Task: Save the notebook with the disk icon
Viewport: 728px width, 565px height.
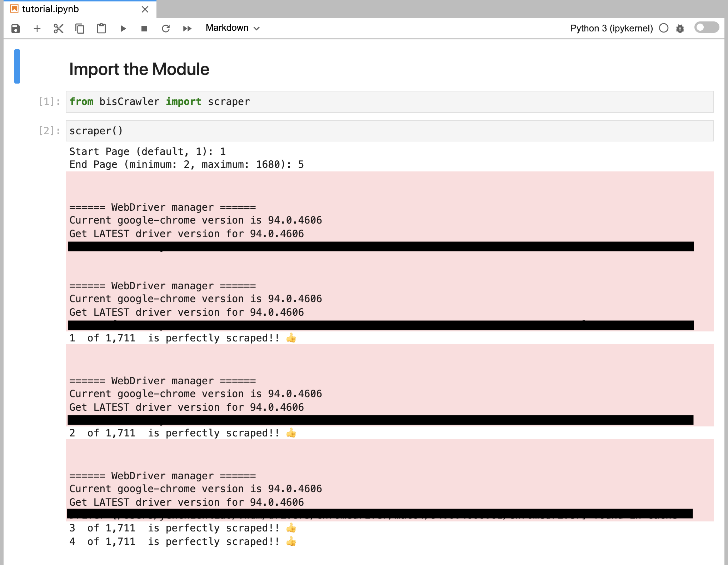Action: coord(16,29)
